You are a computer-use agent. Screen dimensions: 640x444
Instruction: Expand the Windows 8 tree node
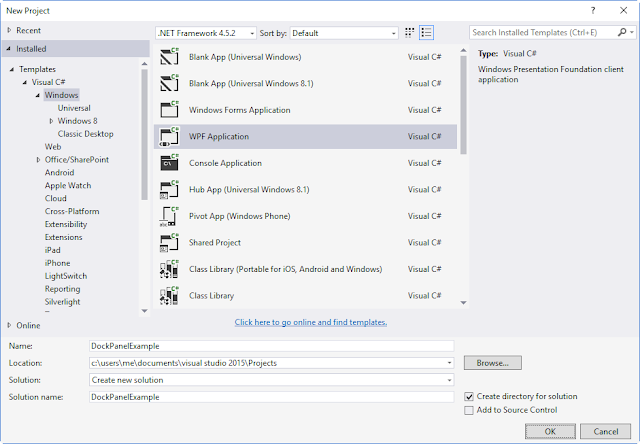pyautogui.click(x=51, y=121)
